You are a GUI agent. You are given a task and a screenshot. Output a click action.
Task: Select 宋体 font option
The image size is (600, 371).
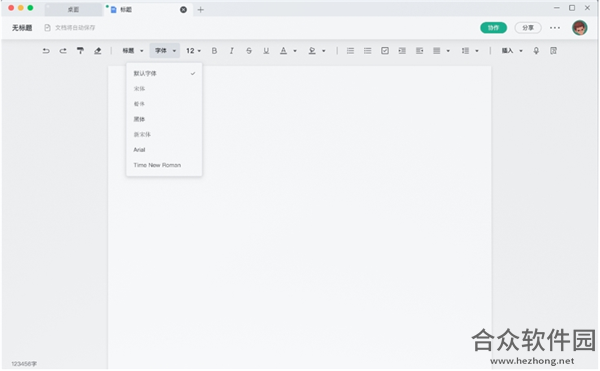[x=164, y=89]
